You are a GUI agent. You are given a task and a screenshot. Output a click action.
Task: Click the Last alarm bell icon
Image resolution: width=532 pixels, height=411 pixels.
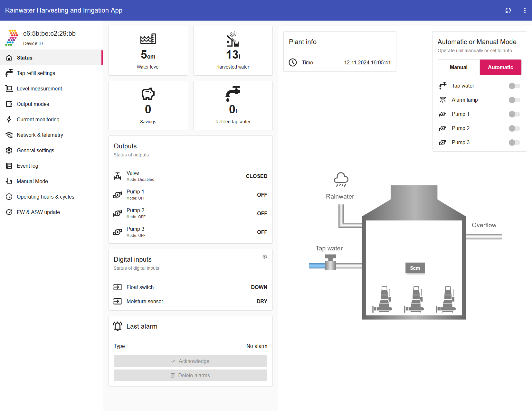[118, 326]
